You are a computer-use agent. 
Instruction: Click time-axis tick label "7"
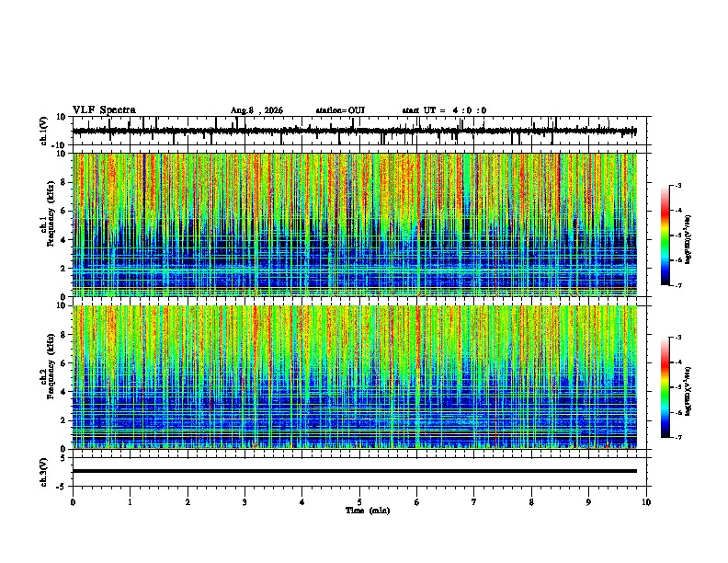[474, 502]
